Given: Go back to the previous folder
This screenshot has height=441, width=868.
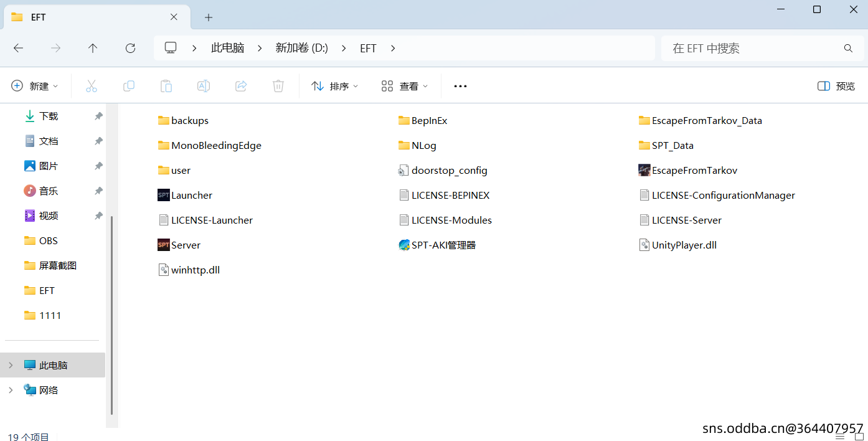Looking at the screenshot, I should 19,48.
